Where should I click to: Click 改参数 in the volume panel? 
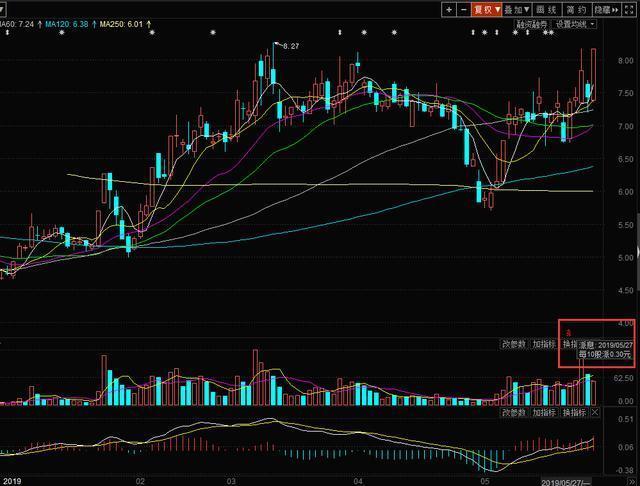[514, 344]
